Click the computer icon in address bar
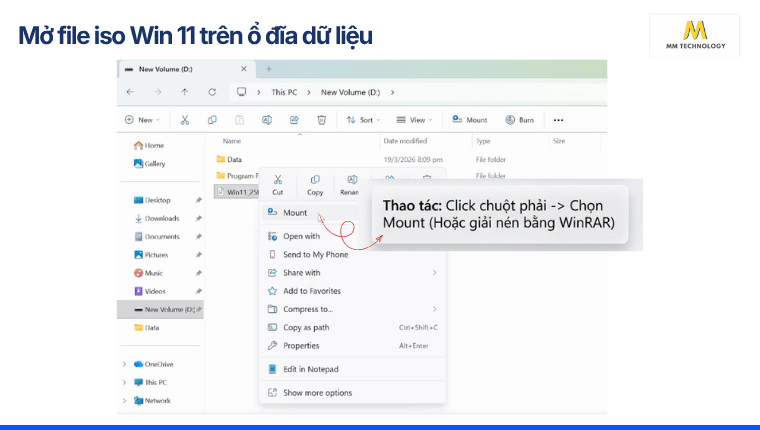Image resolution: width=760 pixels, height=430 pixels. [241, 92]
